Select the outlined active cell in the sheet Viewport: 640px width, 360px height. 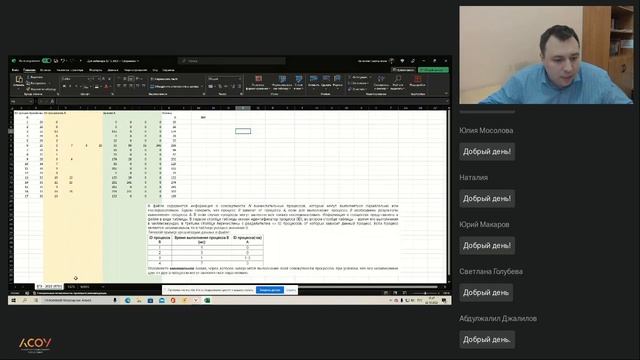pos(243,131)
